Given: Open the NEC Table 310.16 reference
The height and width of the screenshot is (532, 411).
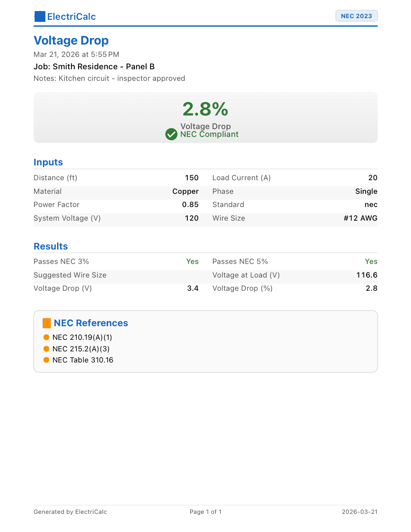Looking at the screenshot, I should point(83,360).
